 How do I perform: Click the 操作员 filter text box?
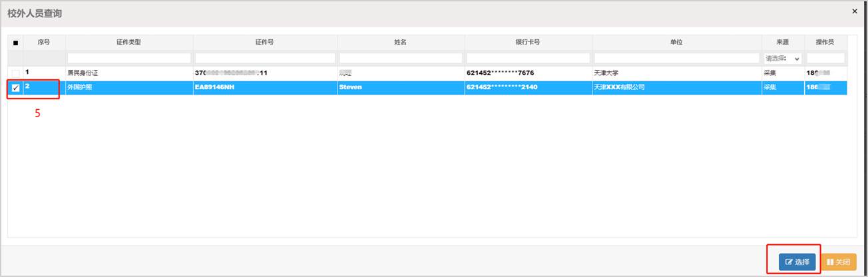[825, 59]
